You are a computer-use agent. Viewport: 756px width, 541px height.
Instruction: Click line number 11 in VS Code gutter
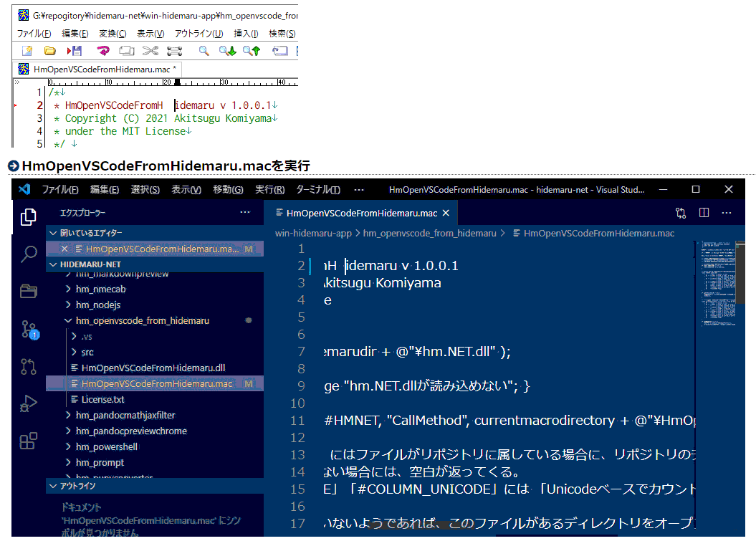click(x=297, y=421)
